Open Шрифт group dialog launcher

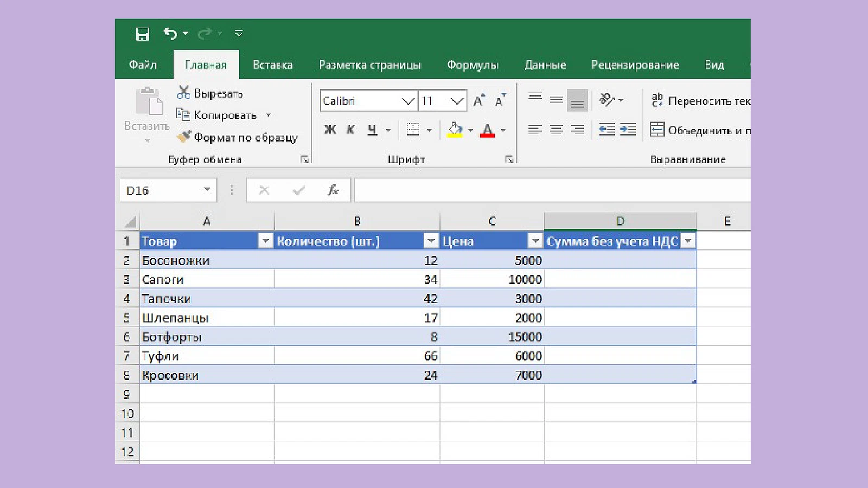click(x=509, y=159)
